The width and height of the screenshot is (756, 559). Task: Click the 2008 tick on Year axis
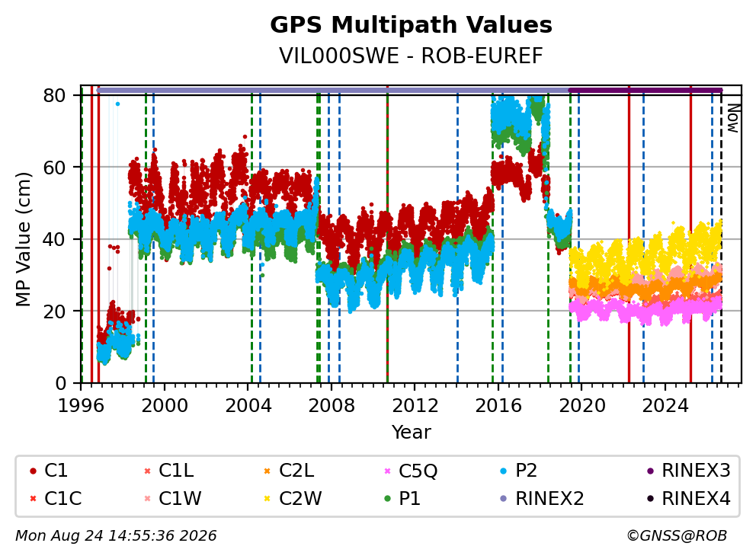(x=332, y=406)
